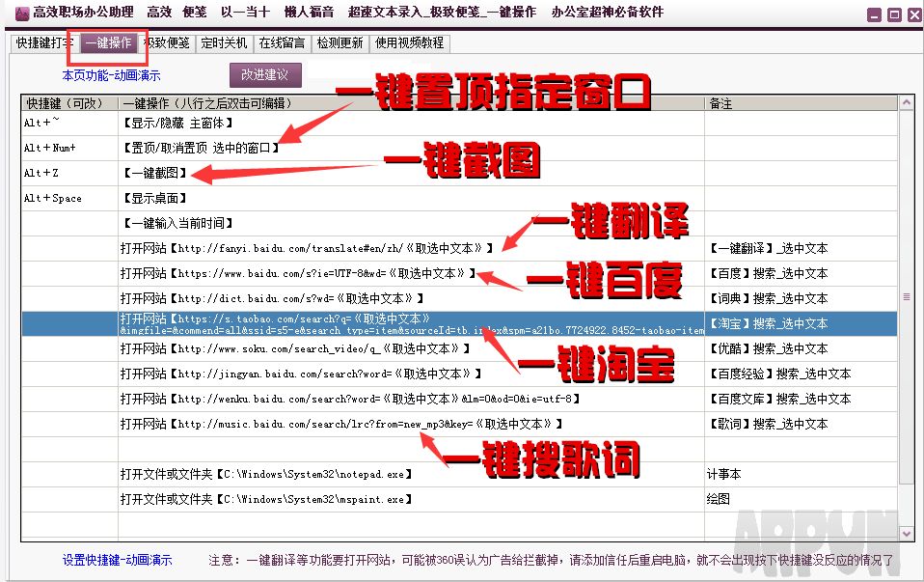Open the 使用视频教程 tab
The width and height of the screenshot is (924, 582).
click(411, 42)
